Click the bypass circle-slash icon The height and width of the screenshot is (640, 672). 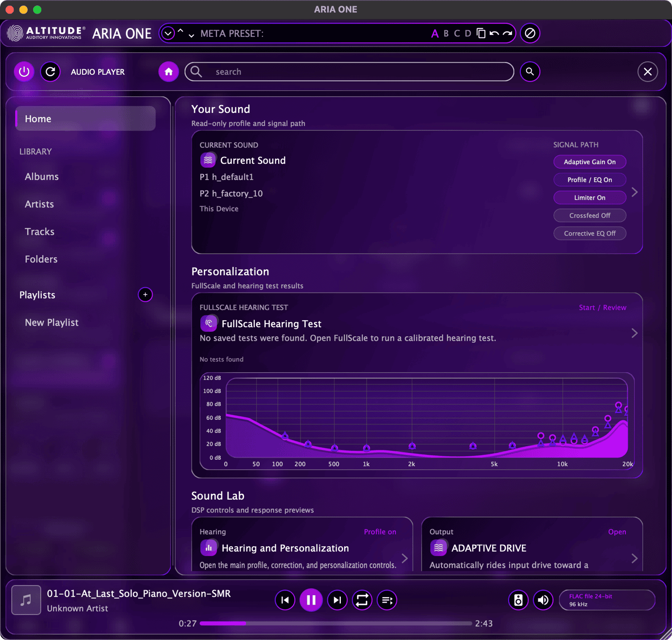click(530, 33)
